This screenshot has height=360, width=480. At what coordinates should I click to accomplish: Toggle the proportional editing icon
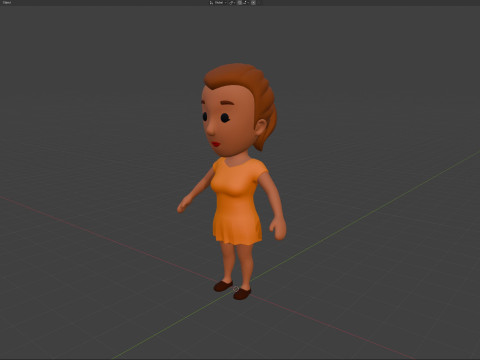[253, 2]
